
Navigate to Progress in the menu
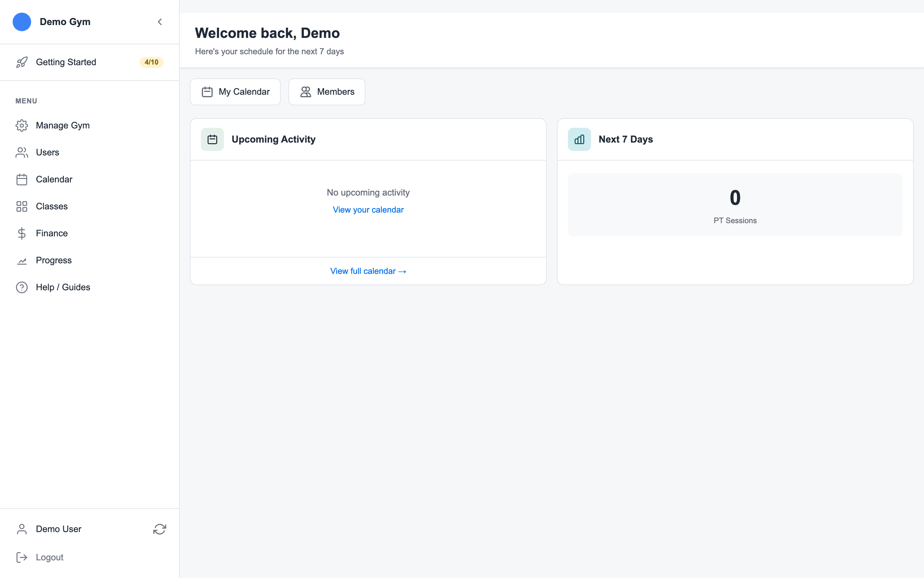(89, 260)
